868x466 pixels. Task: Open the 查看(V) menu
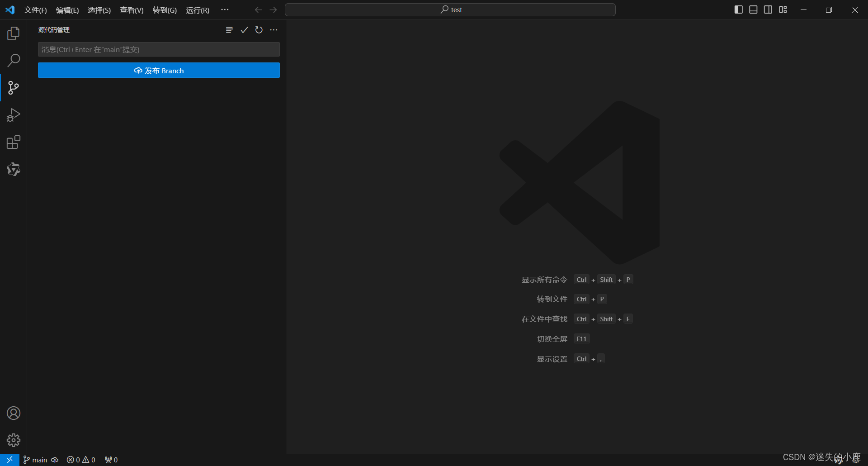pyautogui.click(x=132, y=10)
